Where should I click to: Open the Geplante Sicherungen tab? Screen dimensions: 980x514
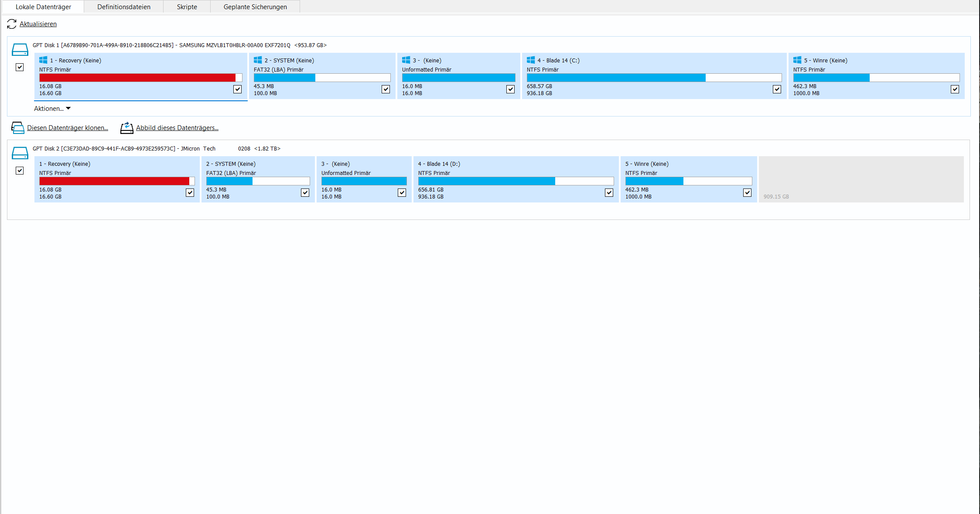(255, 7)
